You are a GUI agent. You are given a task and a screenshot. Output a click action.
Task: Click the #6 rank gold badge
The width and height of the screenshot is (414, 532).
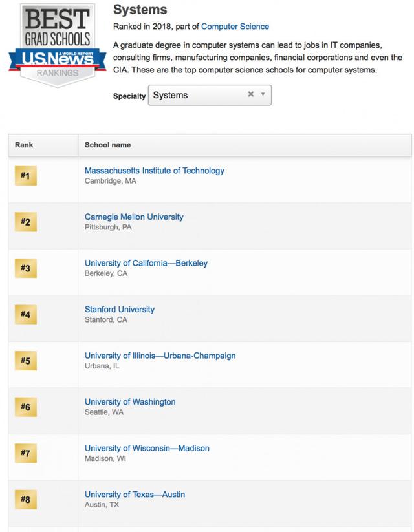(x=26, y=407)
